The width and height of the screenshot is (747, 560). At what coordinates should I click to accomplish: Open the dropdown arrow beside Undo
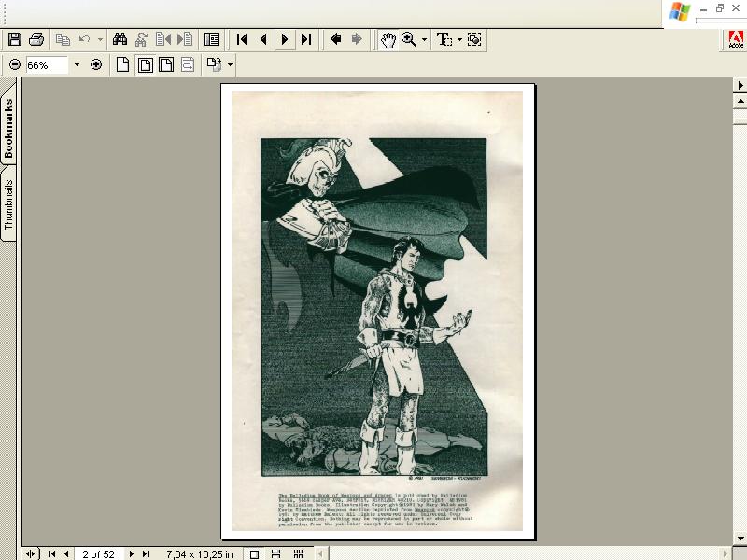(x=100, y=39)
